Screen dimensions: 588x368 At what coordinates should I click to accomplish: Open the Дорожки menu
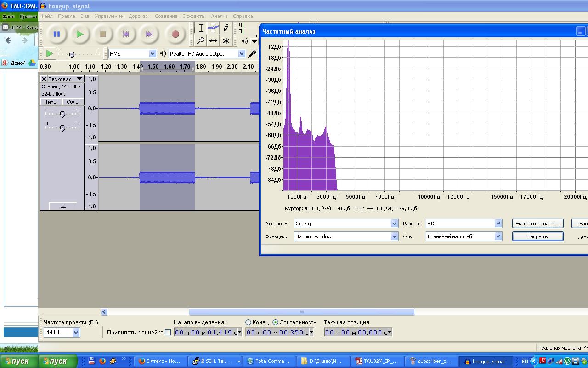click(x=139, y=16)
